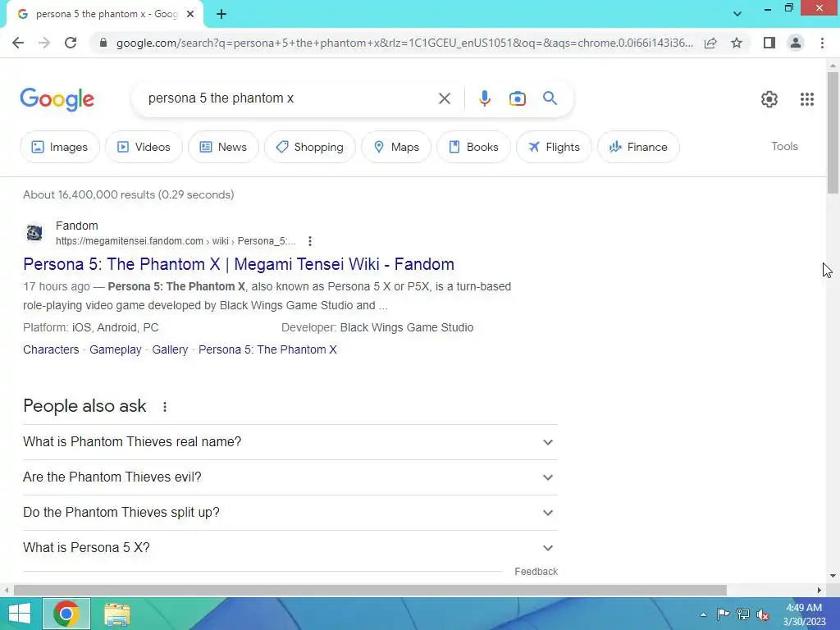Click the fandom.com URL text under Fandom
This screenshot has height=630, width=840.
(x=176, y=241)
